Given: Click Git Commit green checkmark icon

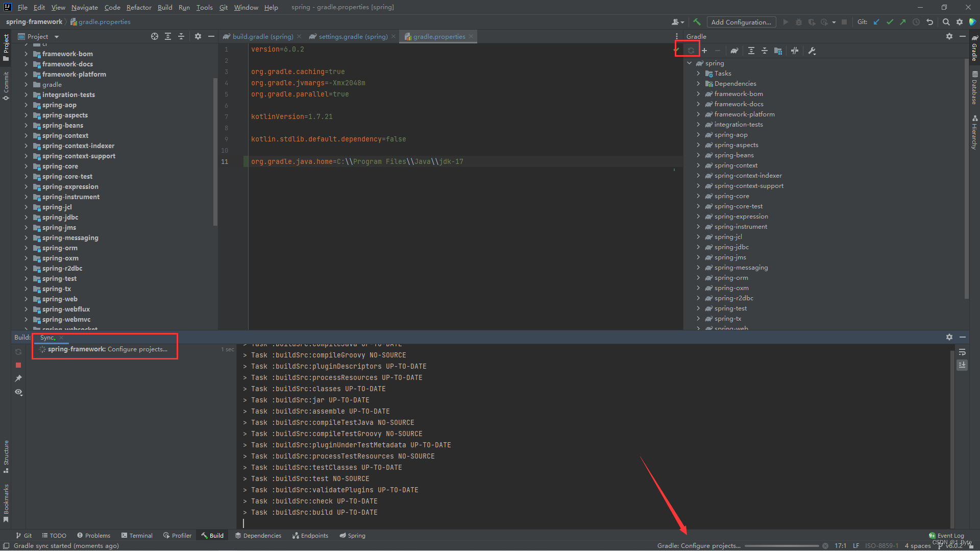Looking at the screenshot, I should pos(890,22).
